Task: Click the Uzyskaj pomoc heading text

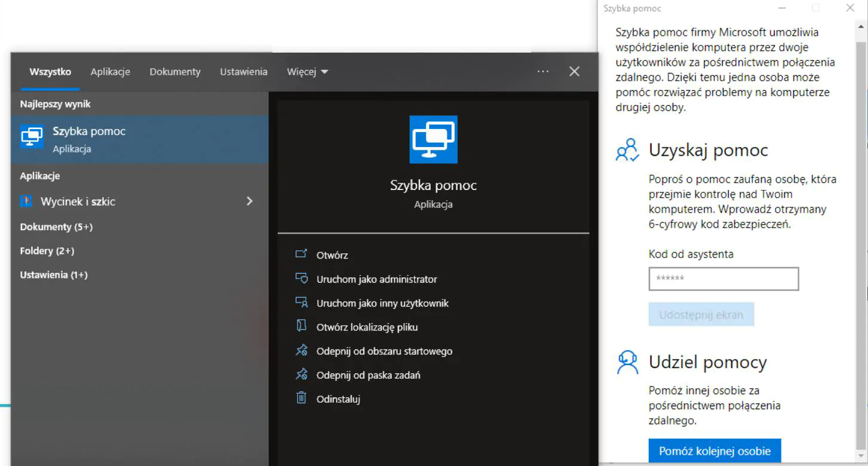Action: 708,150
